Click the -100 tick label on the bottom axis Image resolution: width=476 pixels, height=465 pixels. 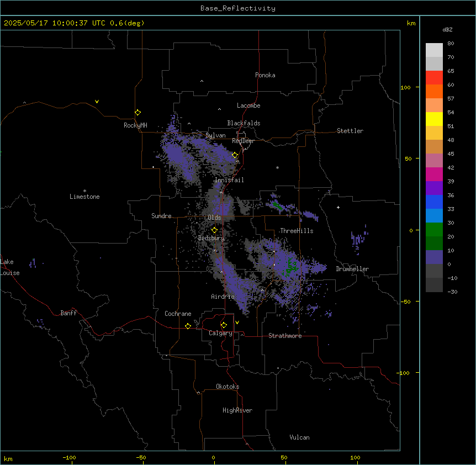tap(69, 457)
